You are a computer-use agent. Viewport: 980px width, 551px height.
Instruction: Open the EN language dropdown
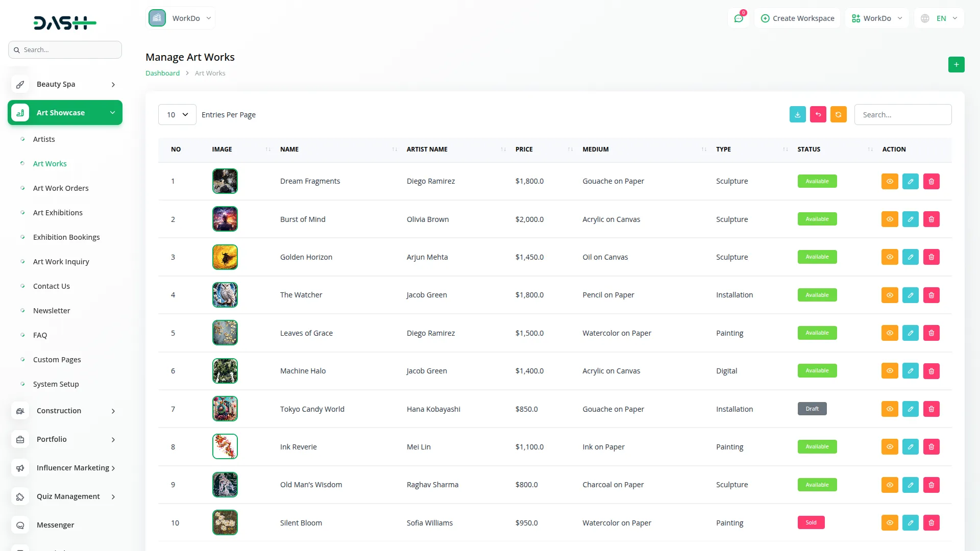[x=940, y=18]
